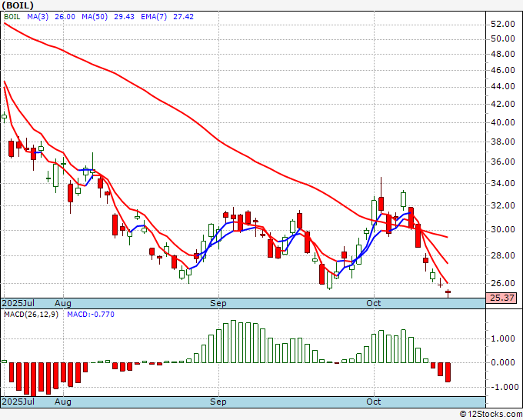Click the rightmost red MACD histogram bar

coord(448,372)
